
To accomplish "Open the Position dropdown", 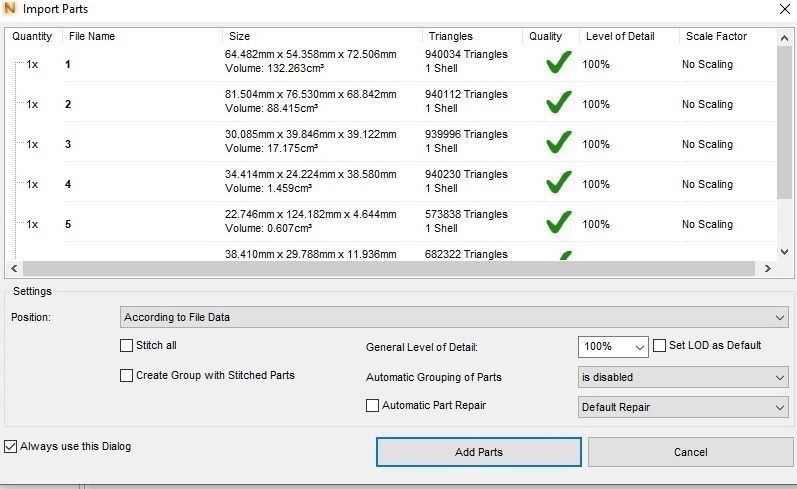I will coord(453,318).
